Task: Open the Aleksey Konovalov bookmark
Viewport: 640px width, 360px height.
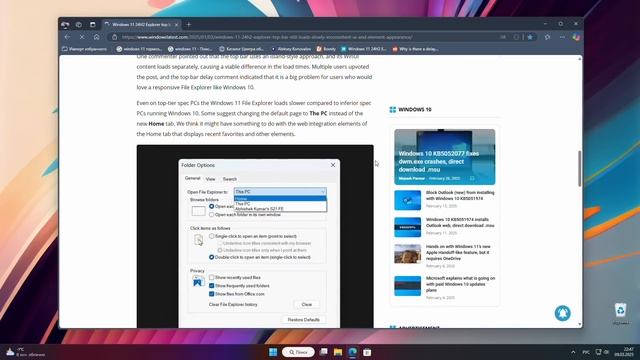Action: pos(291,49)
